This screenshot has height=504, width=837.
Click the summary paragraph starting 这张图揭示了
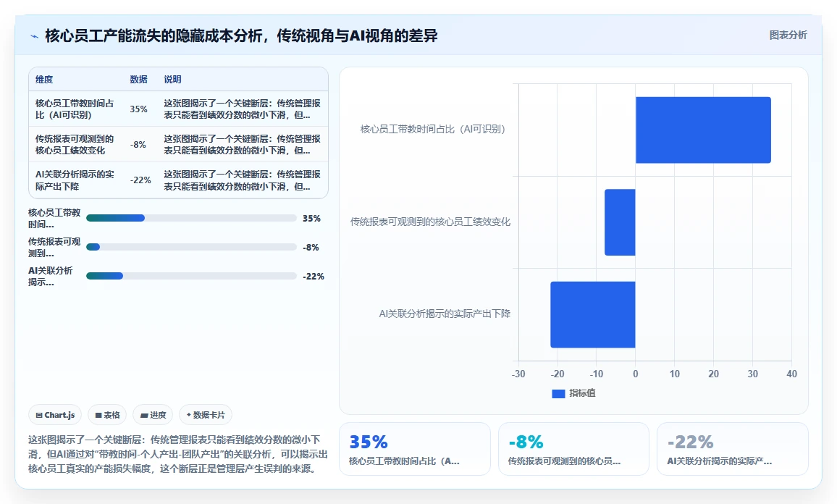(x=178, y=454)
